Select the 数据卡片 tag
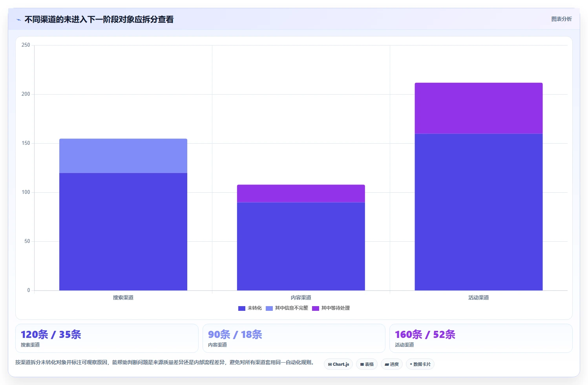Image resolution: width=588 pixels, height=385 pixels. pos(420,364)
